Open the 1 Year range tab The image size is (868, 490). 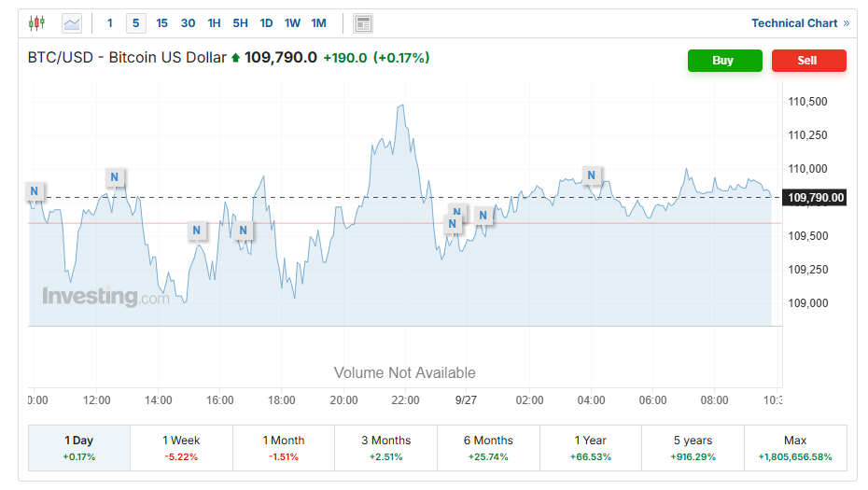(591, 448)
